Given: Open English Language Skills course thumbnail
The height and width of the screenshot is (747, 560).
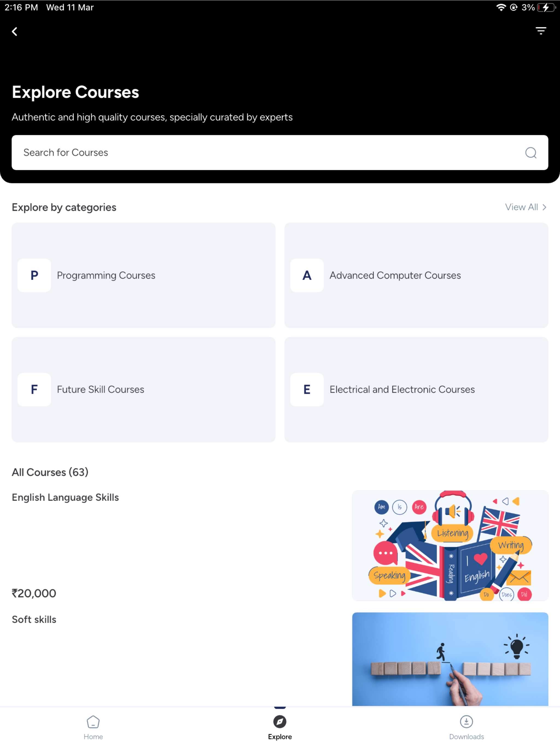Looking at the screenshot, I should click(x=450, y=545).
